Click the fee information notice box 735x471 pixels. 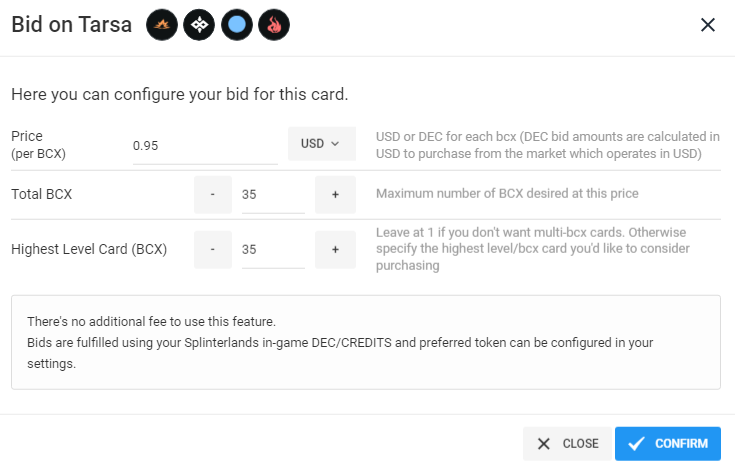[x=366, y=342]
